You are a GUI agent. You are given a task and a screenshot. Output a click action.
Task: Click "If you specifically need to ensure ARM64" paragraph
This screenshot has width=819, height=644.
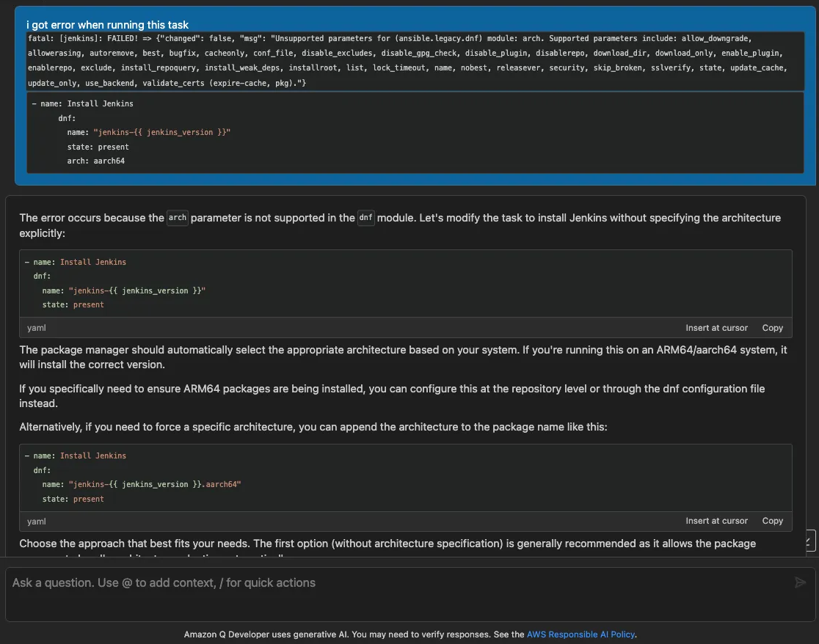point(392,395)
